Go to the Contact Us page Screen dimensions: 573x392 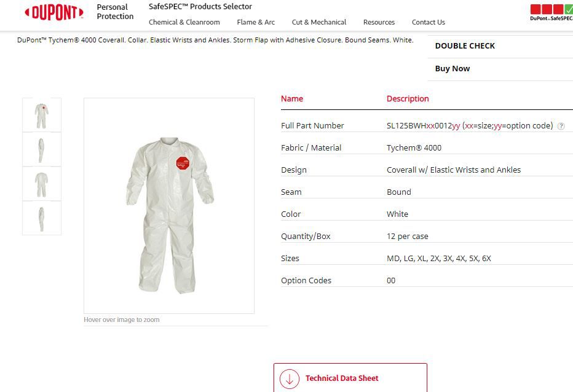point(428,22)
